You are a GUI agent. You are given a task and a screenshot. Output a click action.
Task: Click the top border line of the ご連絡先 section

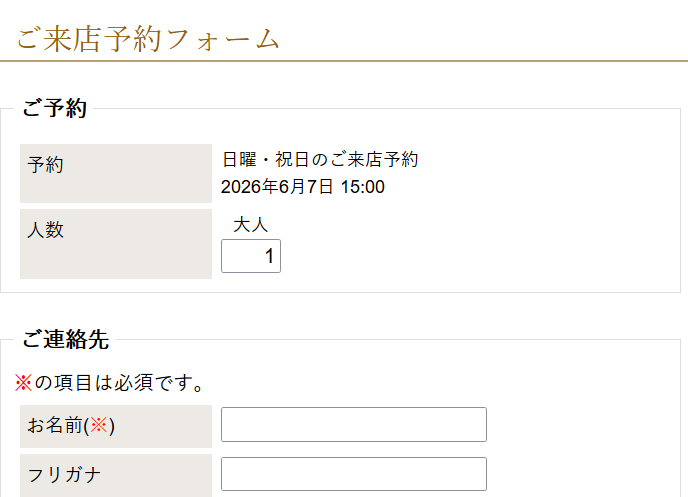(x=400, y=340)
